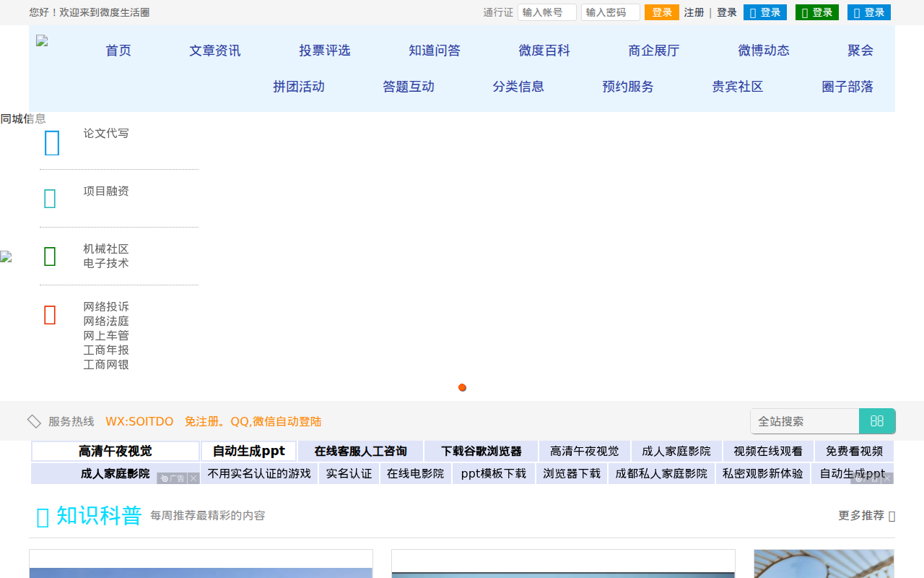Navigate to 首页 in the menu
Image resolution: width=924 pixels, height=578 pixels.
click(118, 51)
